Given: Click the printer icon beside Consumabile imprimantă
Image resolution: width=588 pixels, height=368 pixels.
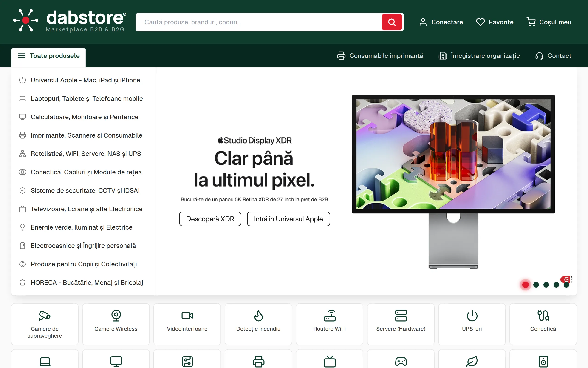Looking at the screenshot, I should click(x=341, y=56).
